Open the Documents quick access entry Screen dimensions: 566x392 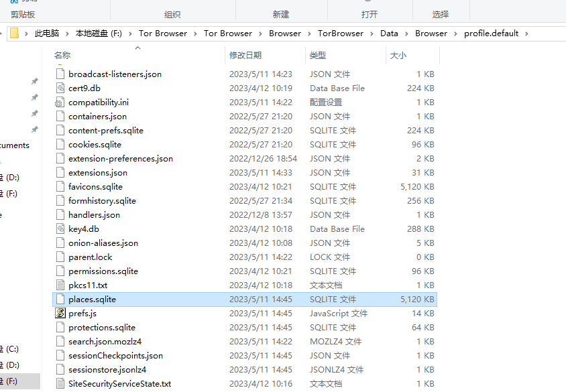click(15, 145)
